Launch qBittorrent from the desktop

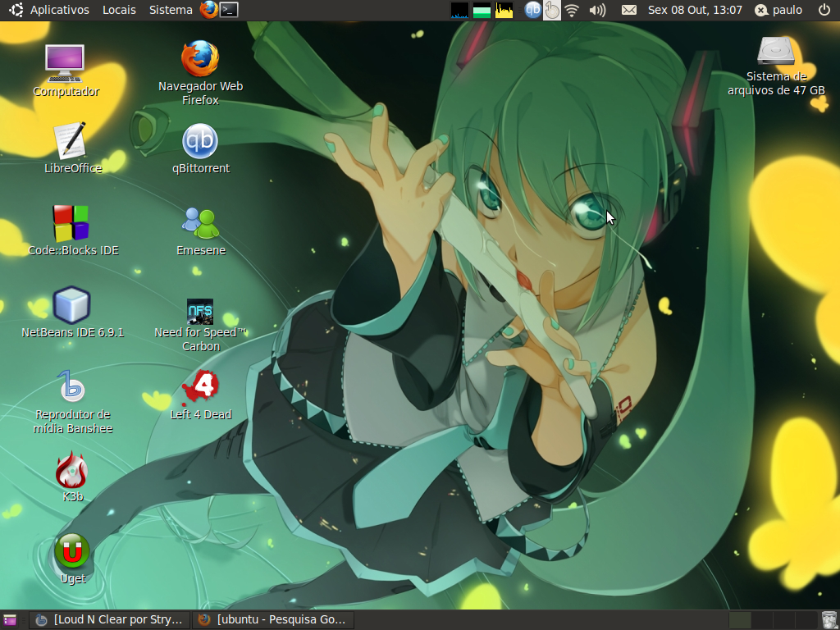tap(200, 141)
